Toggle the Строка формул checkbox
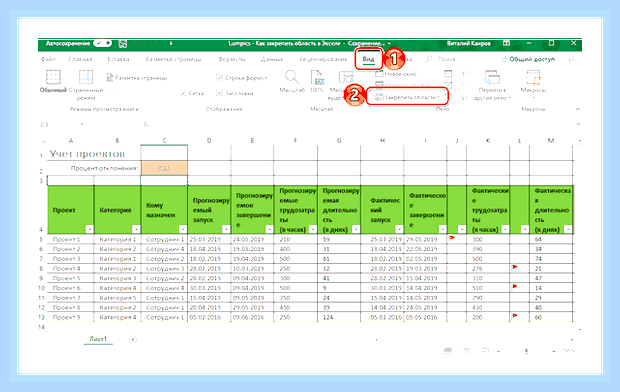Image resolution: width=620 pixels, height=392 pixels. [219, 78]
